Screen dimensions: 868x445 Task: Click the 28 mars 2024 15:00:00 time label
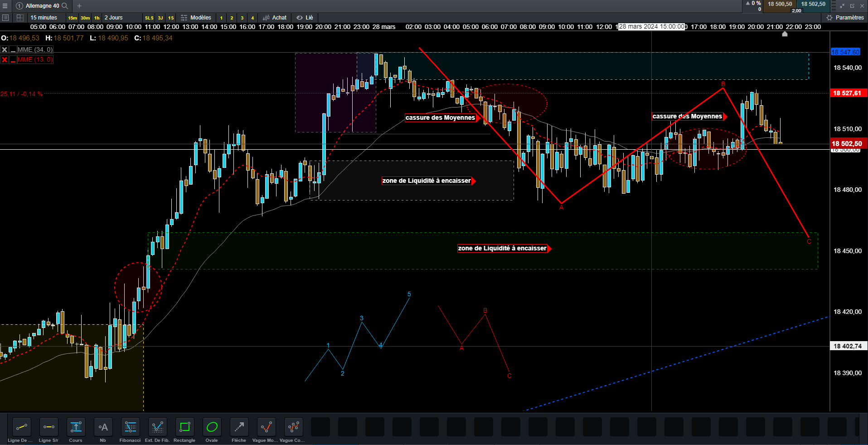(652, 27)
